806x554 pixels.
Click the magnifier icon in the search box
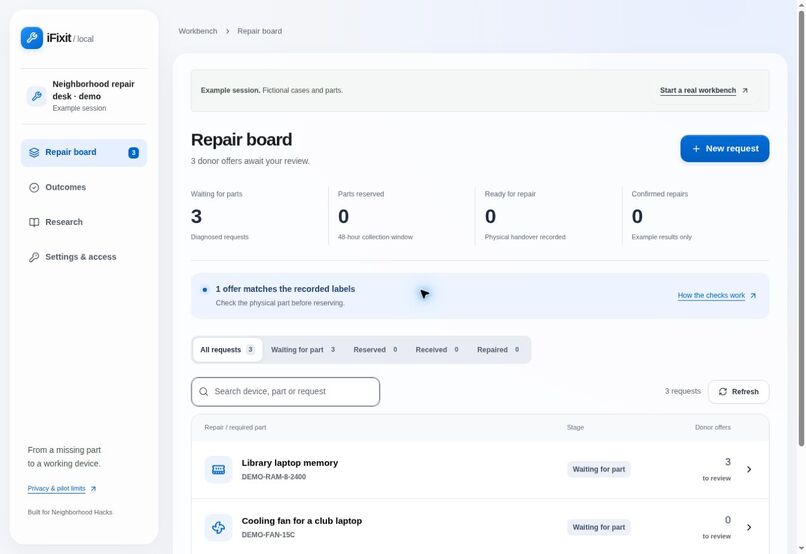tap(204, 392)
